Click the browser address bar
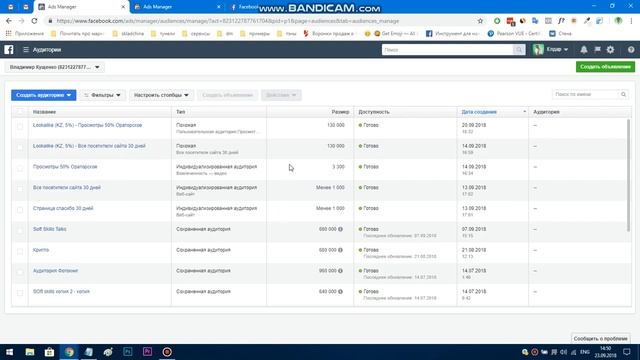 point(261,21)
